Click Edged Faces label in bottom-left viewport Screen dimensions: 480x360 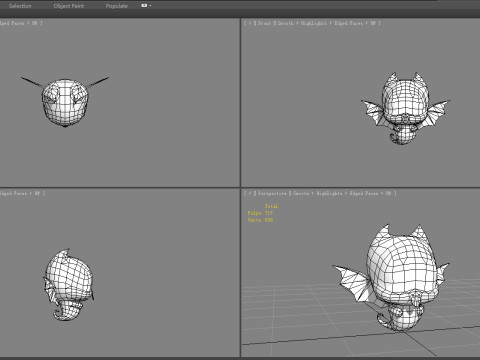point(14,193)
